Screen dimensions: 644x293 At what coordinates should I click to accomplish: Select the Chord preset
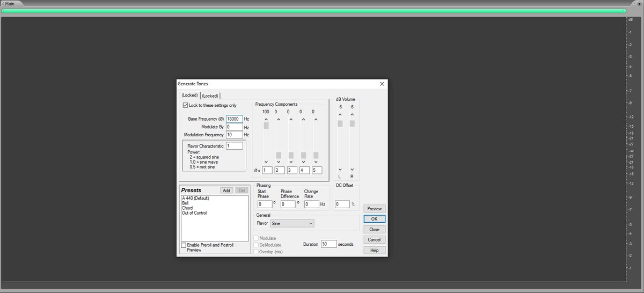tap(187, 208)
